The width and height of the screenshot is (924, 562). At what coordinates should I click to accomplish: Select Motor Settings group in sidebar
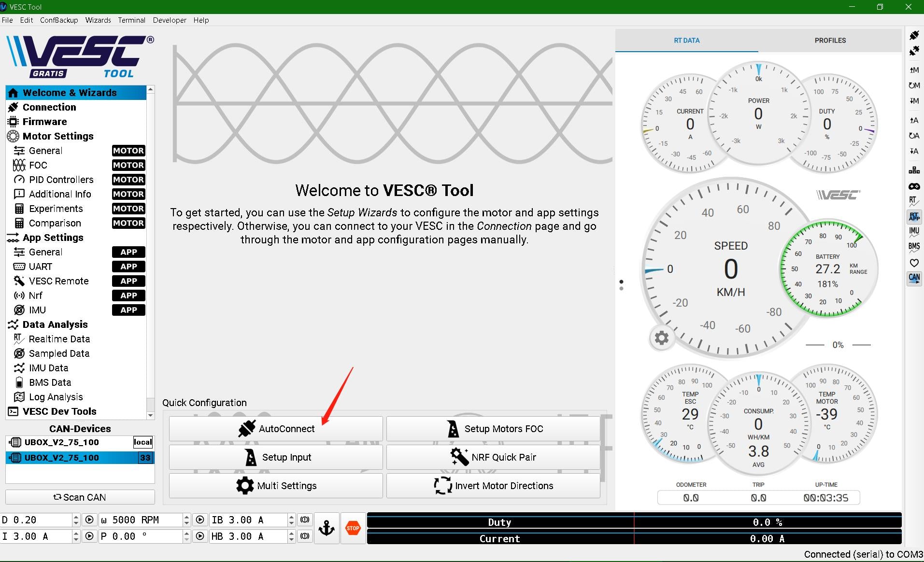58,136
